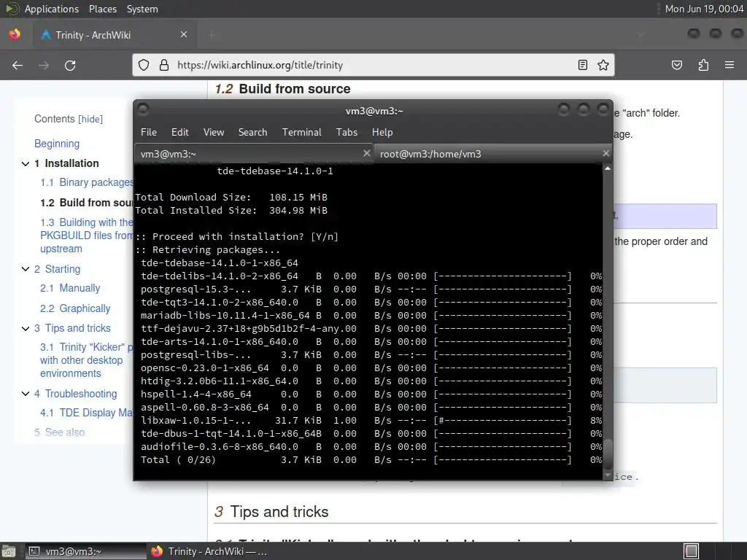
Task: Toggle reader view icon in address bar
Action: (x=583, y=65)
